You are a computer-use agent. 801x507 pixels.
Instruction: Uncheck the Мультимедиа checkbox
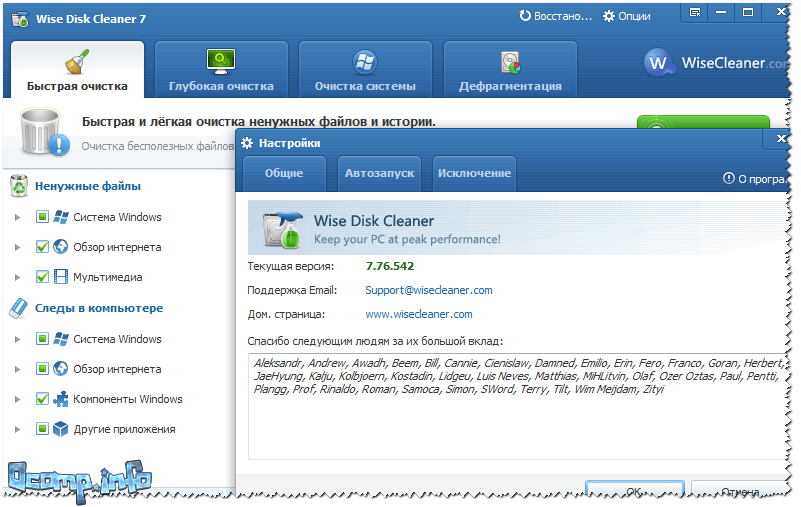coord(42,276)
